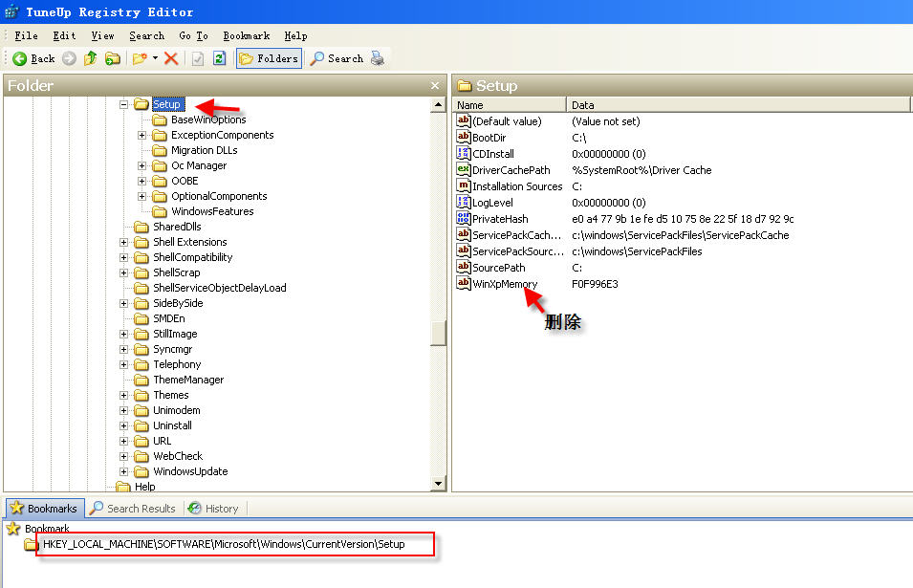Collapse the Setup tree node

point(123,104)
